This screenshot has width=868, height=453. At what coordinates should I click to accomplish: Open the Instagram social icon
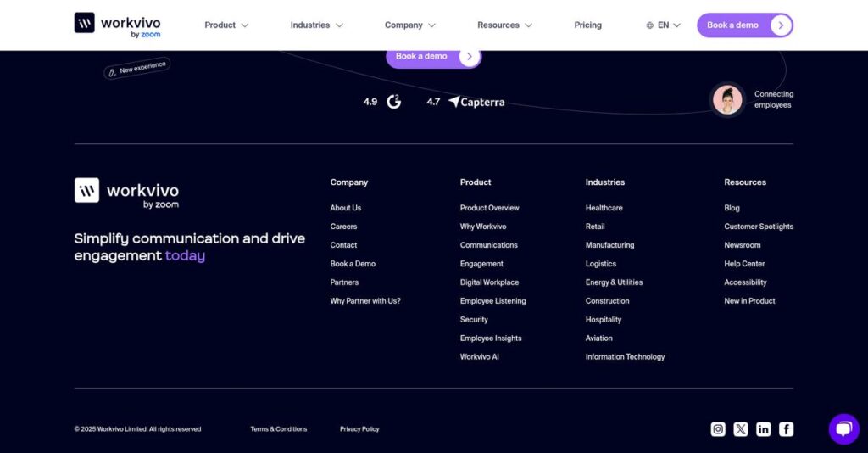coord(718,429)
